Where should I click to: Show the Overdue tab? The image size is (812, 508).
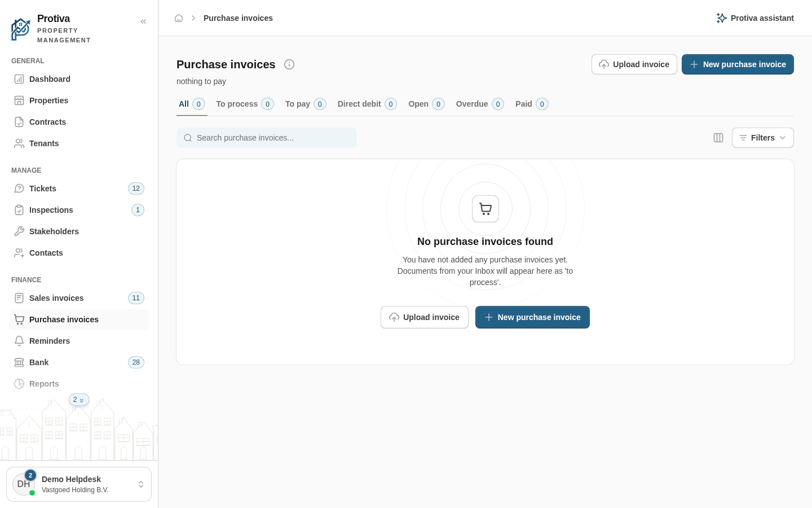click(x=480, y=104)
